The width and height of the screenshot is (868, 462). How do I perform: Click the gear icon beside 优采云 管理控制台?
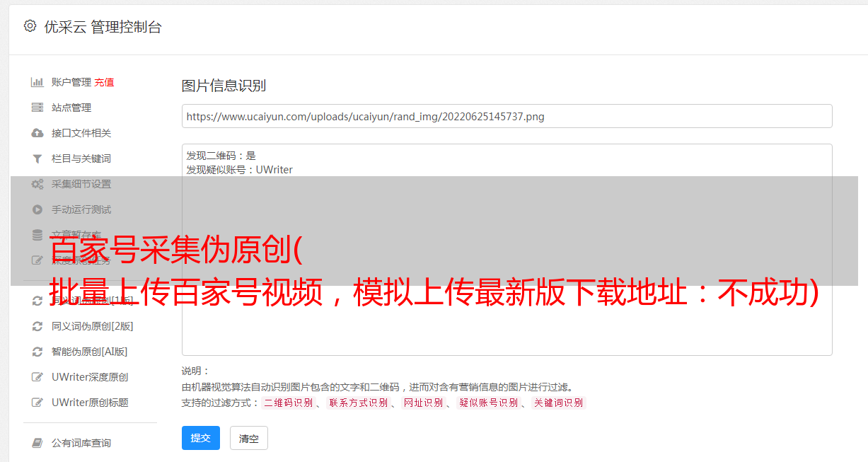click(x=30, y=26)
